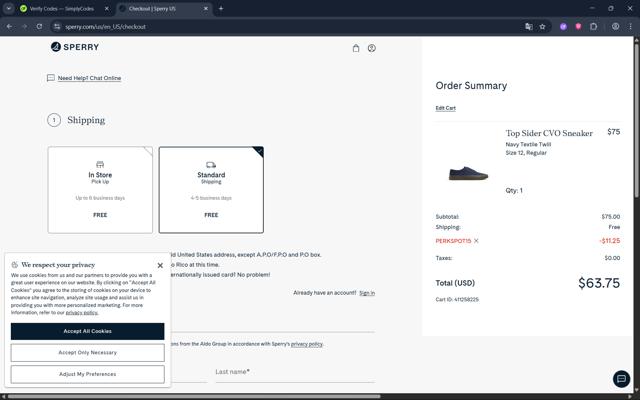Screen dimensions: 640x400
Task: Open Sperry's privacy policy link
Action: (x=307, y=344)
